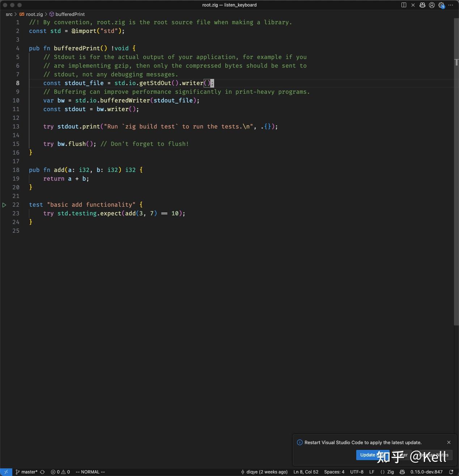
Task: Click Update Now button
Action: click(373, 455)
